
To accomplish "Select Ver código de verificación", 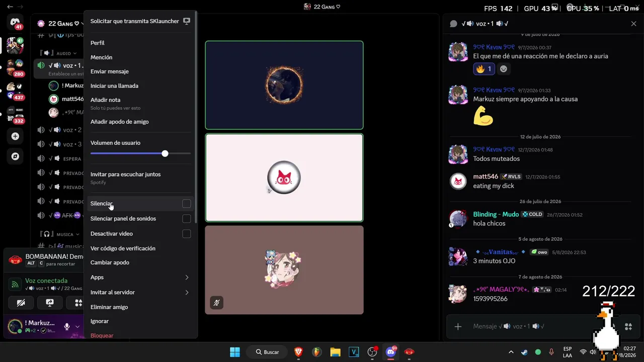I will [140, 248].
